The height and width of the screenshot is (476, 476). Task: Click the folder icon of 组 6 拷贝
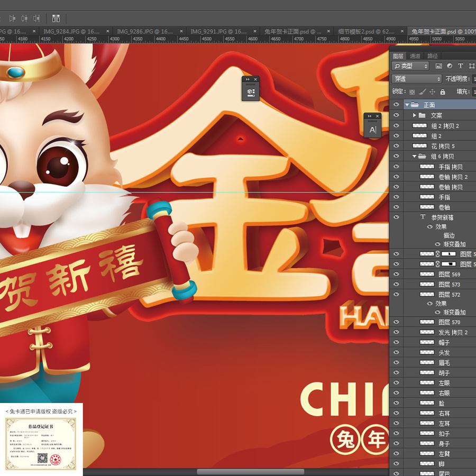[422, 157]
